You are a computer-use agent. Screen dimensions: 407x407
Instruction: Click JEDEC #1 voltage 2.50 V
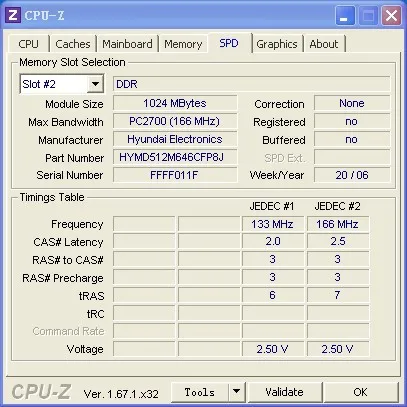coord(273,349)
